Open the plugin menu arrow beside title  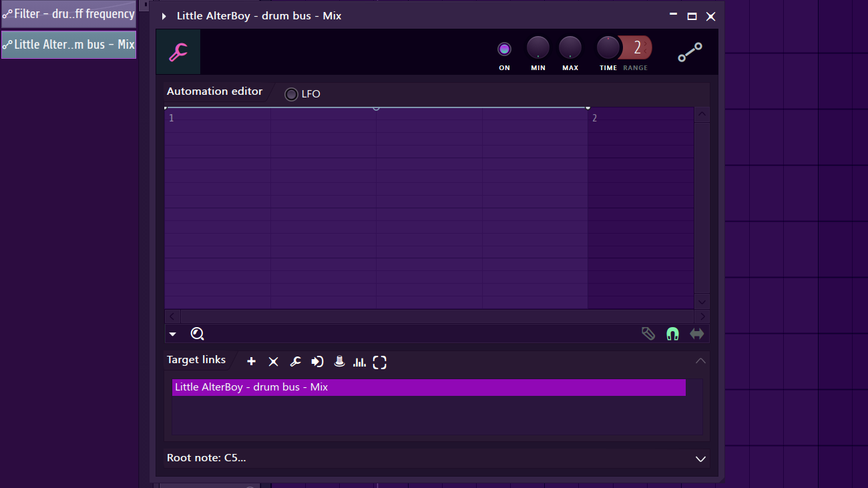(164, 16)
